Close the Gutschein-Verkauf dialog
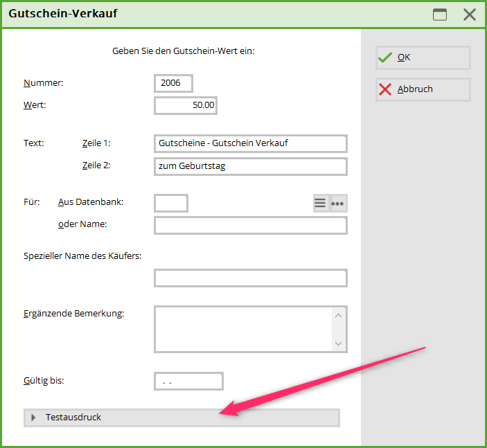 point(470,15)
